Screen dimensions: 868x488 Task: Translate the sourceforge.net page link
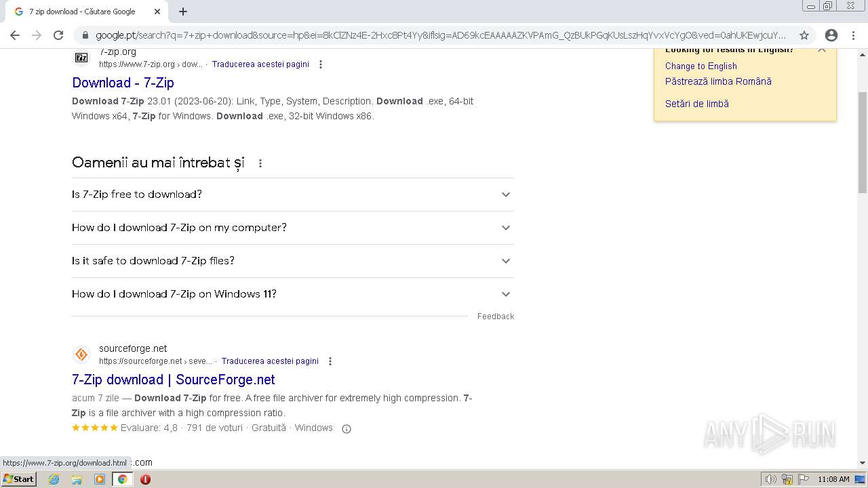coord(270,361)
